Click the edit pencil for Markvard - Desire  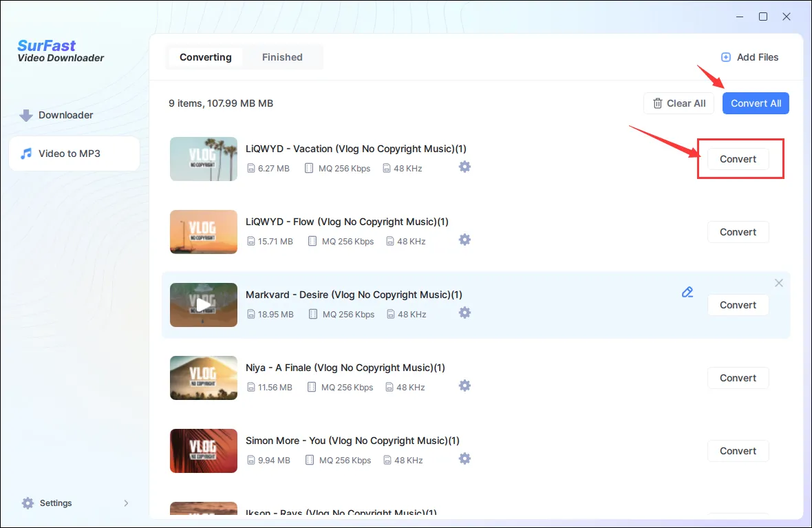pos(687,292)
